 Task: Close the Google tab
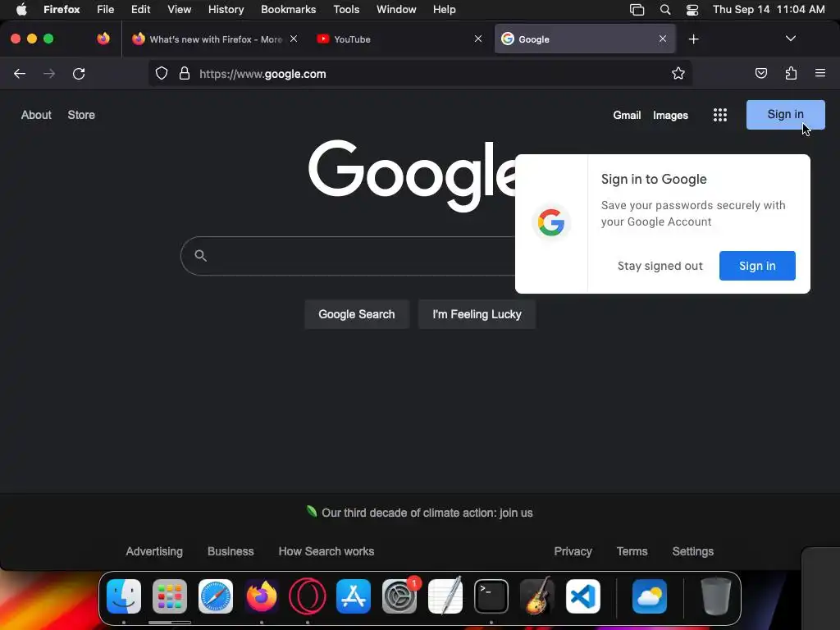point(663,39)
